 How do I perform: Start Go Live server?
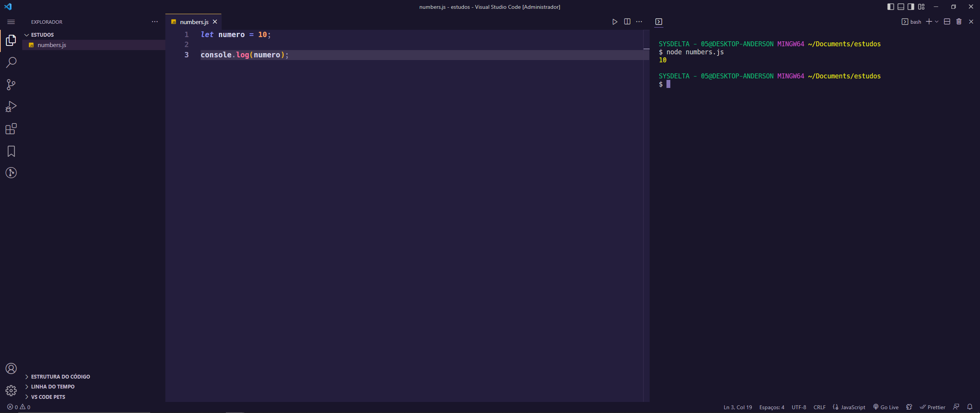886,407
